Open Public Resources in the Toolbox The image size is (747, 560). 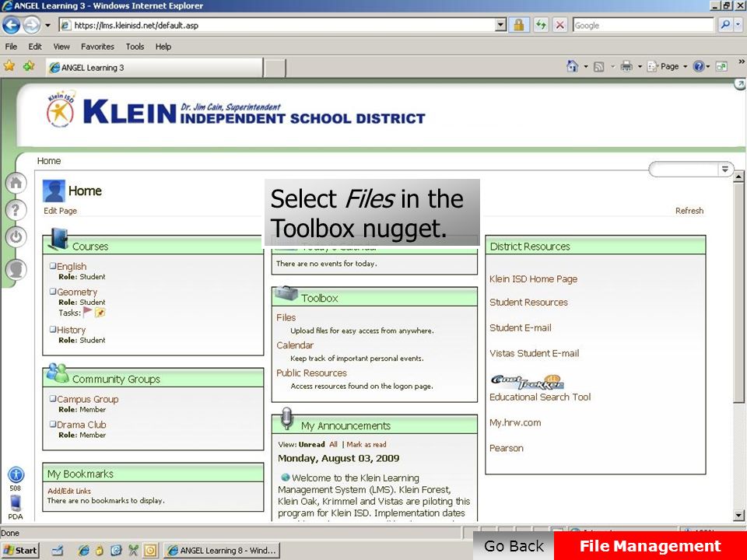311,373
